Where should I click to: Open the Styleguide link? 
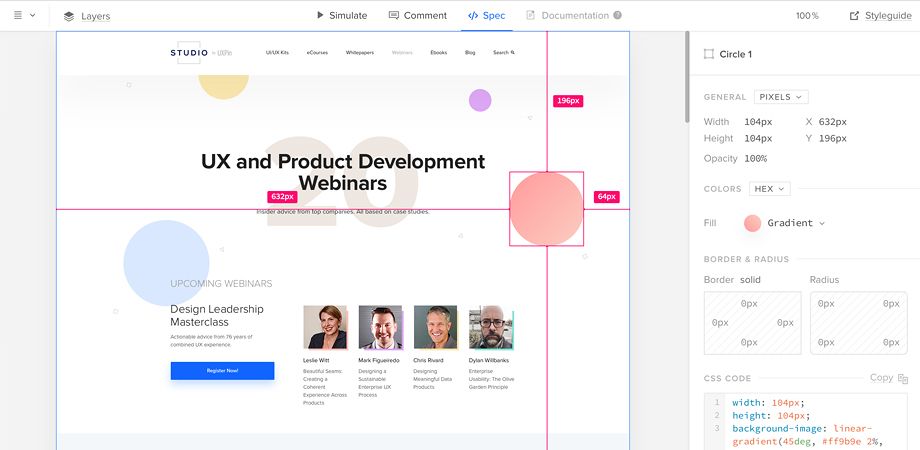click(888, 16)
